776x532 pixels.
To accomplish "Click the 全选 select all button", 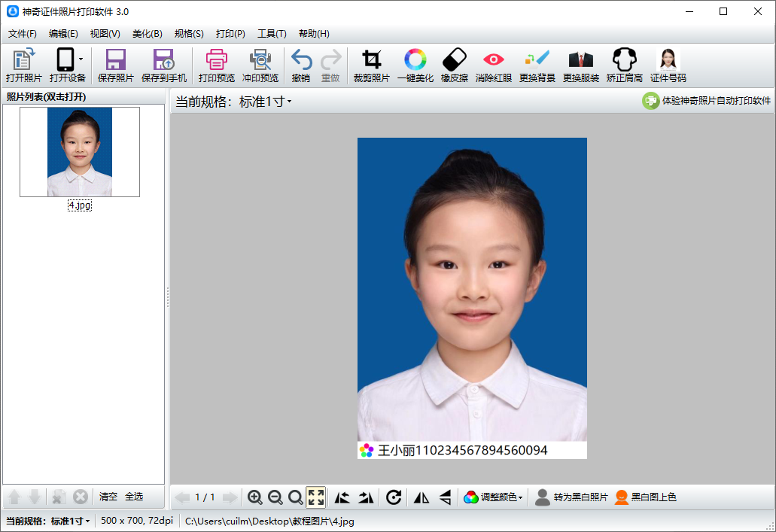I will coord(134,497).
